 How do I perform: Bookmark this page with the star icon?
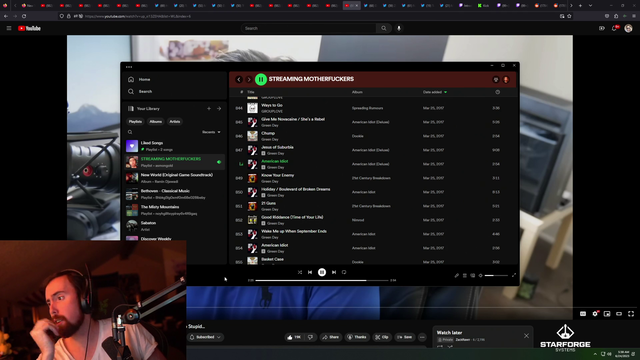[569, 16]
